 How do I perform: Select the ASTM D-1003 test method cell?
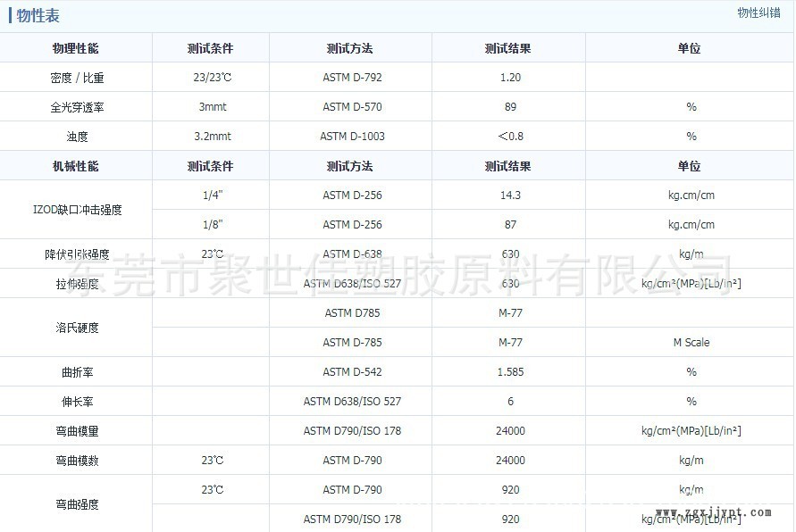(351, 137)
